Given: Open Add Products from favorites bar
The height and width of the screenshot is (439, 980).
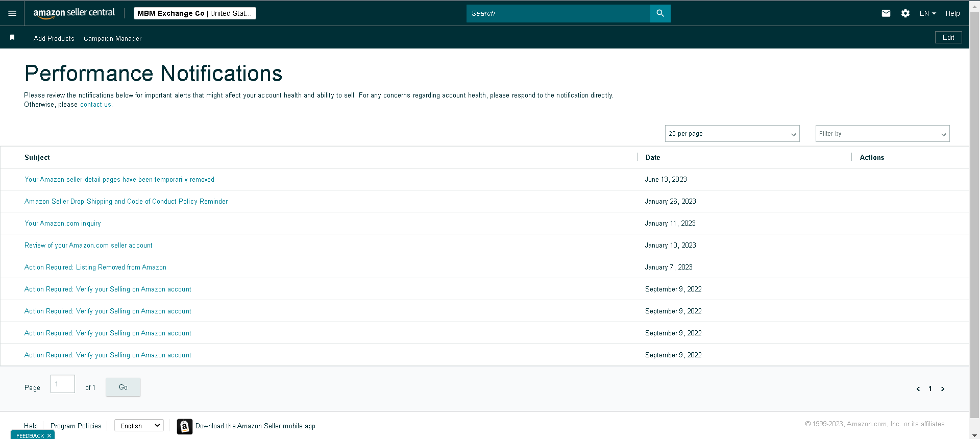Looking at the screenshot, I should [54, 38].
